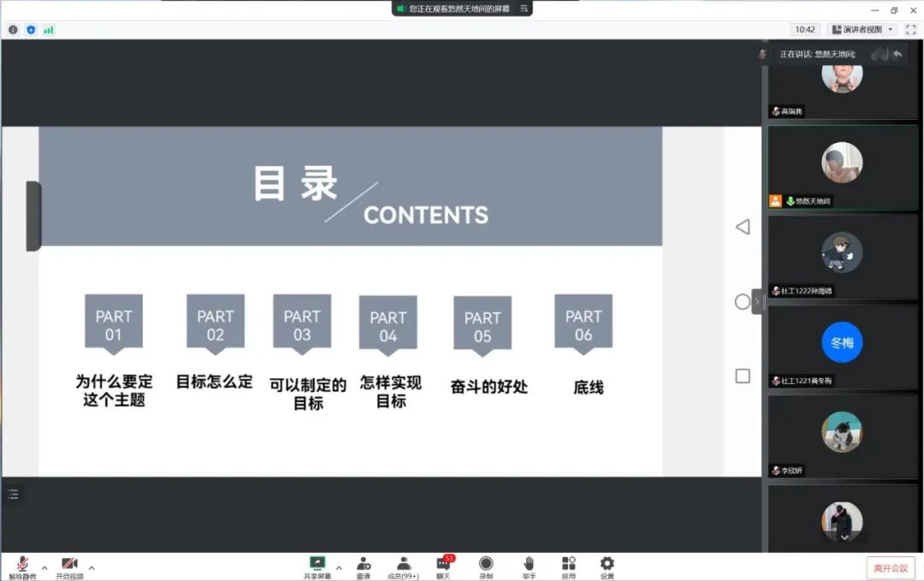Open audio options arrow beside 解除静音

44,567
